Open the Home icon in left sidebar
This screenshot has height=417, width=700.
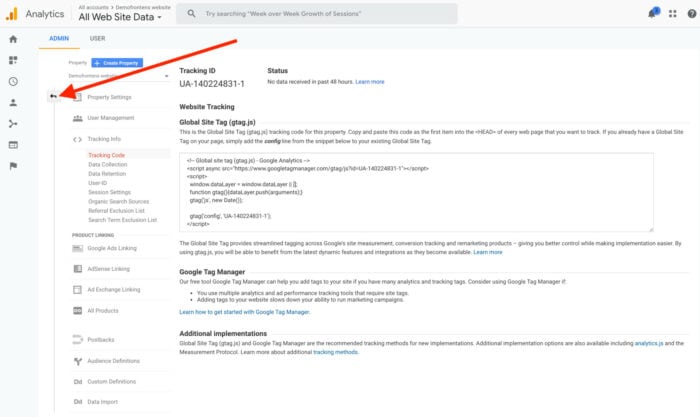coord(13,39)
